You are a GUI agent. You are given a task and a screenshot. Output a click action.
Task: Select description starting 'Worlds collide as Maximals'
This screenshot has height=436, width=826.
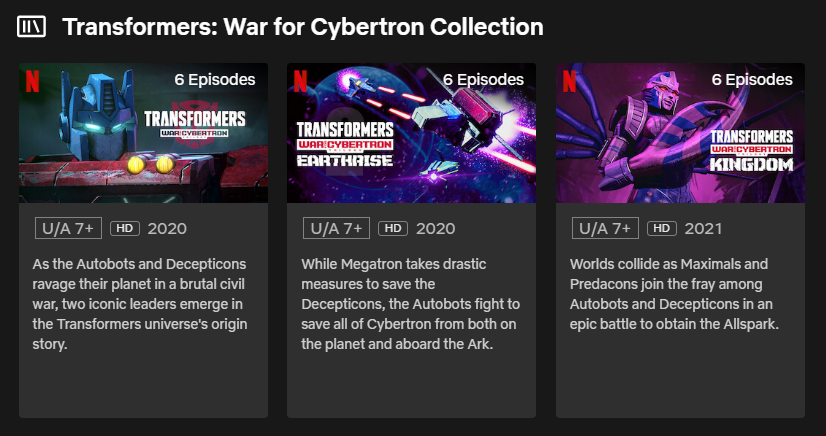click(x=674, y=294)
